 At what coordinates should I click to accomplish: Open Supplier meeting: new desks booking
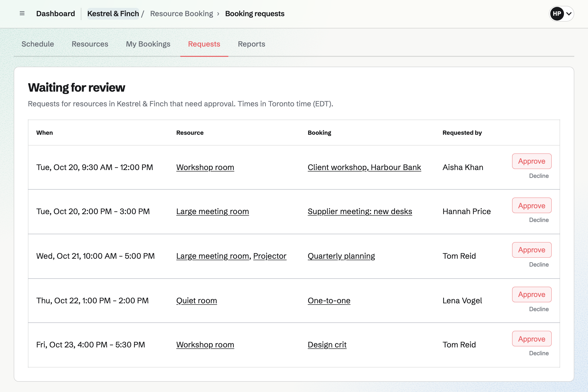point(360,211)
